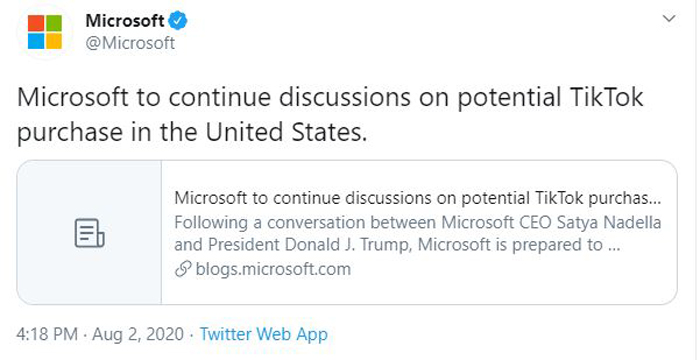Click the @Microsoft handle
The height and width of the screenshot is (360, 700).
(x=130, y=44)
